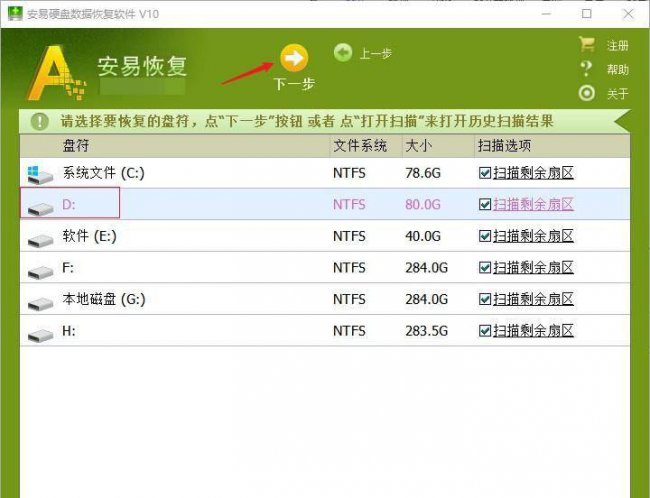Viewport: 650px width, 498px height.
Task: Click NTFS in the D: row
Action: pos(349,204)
